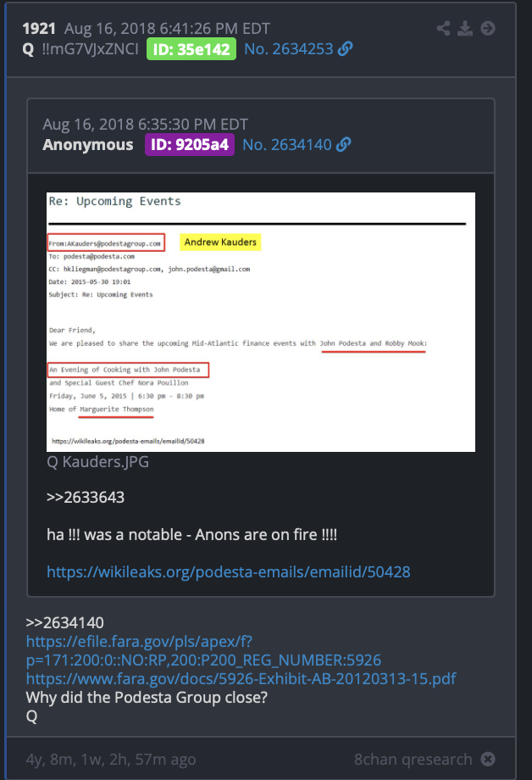Open the efile.fara.gov registration number link
The image size is (532, 780).
(203, 650)
